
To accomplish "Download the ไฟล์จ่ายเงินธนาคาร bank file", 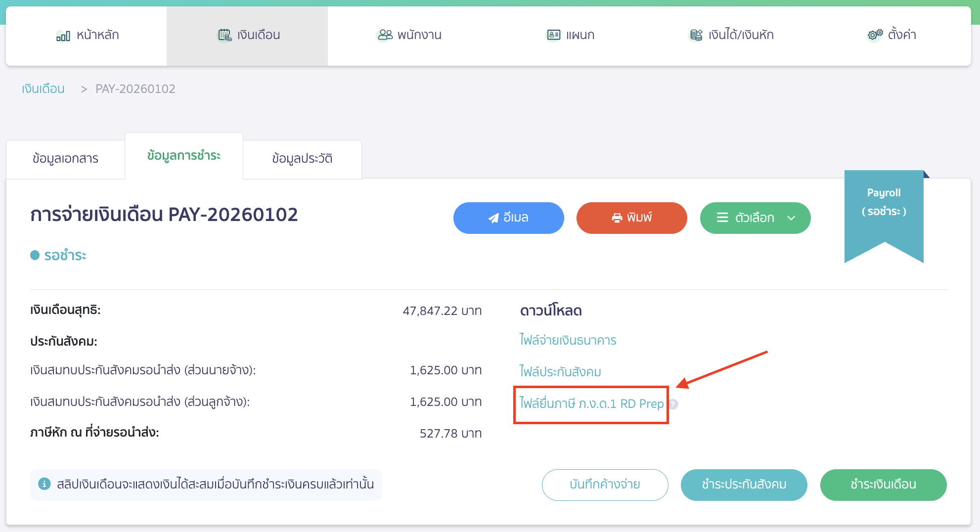I will 568,340.
